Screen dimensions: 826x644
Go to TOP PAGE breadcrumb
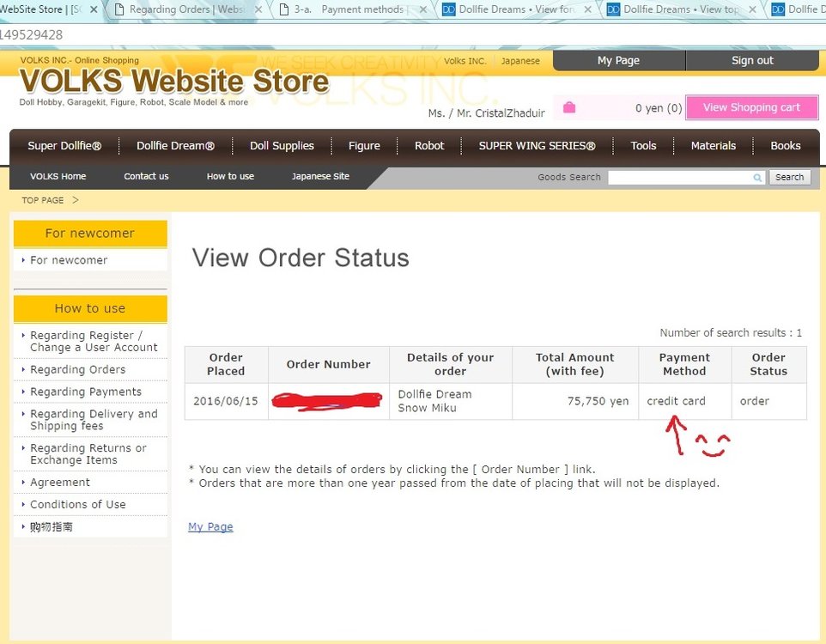43,200
